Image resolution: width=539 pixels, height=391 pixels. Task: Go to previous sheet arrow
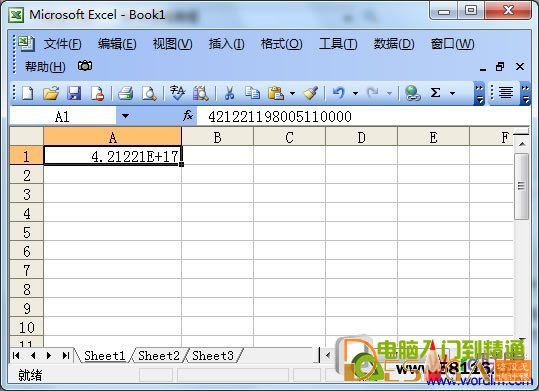[x=33, y=355]
